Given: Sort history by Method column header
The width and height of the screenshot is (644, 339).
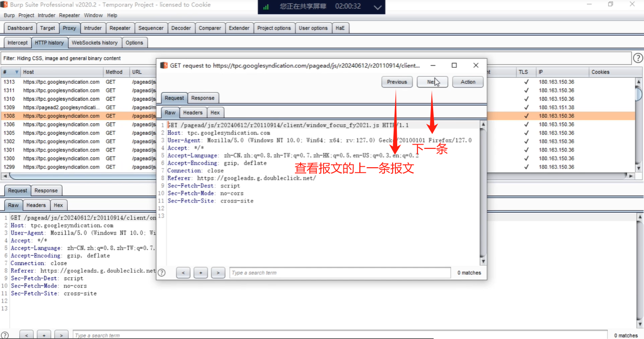Looking at the screenshot, I should [x=117, y=72].
